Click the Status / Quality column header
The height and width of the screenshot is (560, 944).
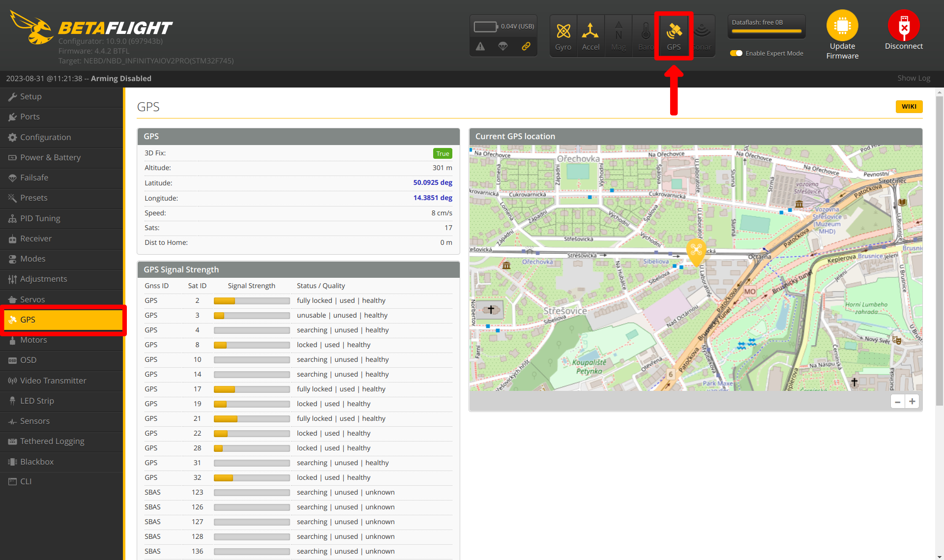(x=321, y=286)
